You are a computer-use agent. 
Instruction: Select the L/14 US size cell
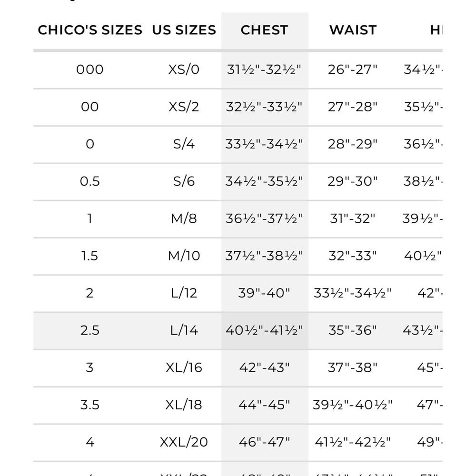(x=184, y=330)
